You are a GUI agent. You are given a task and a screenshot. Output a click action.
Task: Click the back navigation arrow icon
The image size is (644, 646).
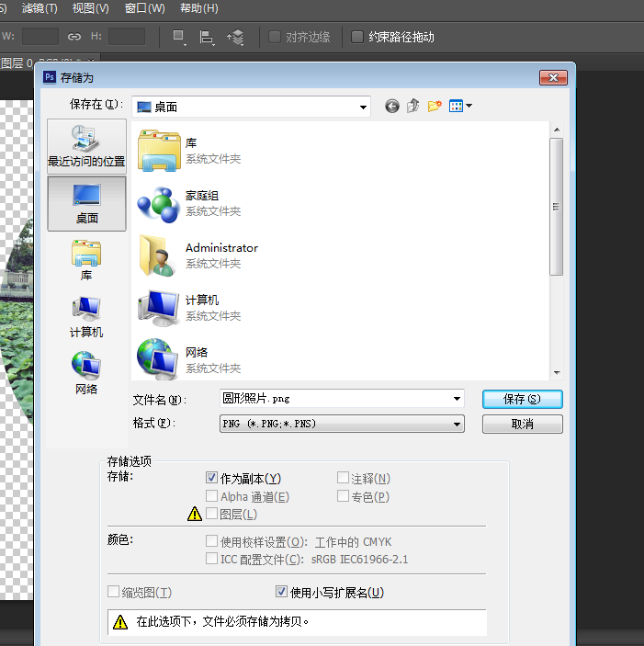point(392,107)
